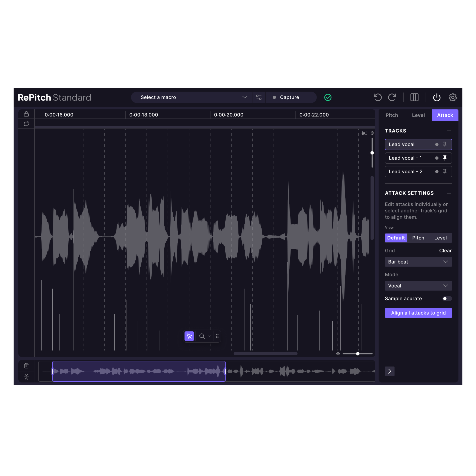
Task: Unpin the Lead vocal - 1 track
Action: (445, 158)
